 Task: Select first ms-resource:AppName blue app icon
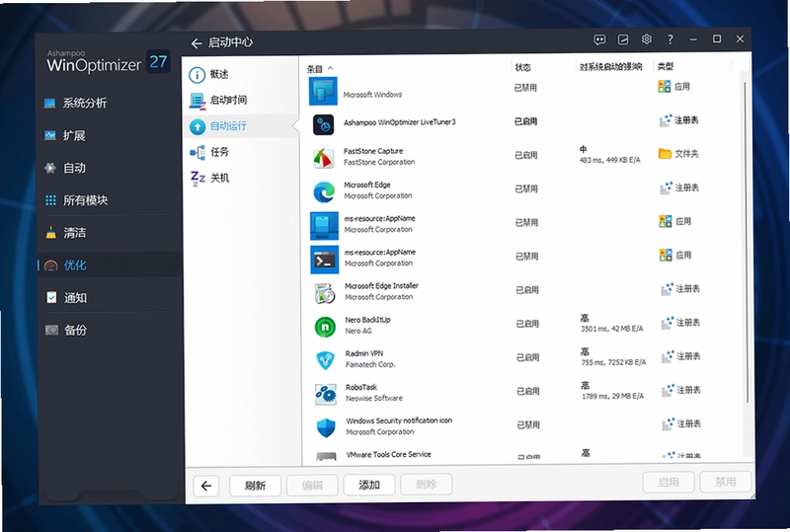tap(325, 226)
